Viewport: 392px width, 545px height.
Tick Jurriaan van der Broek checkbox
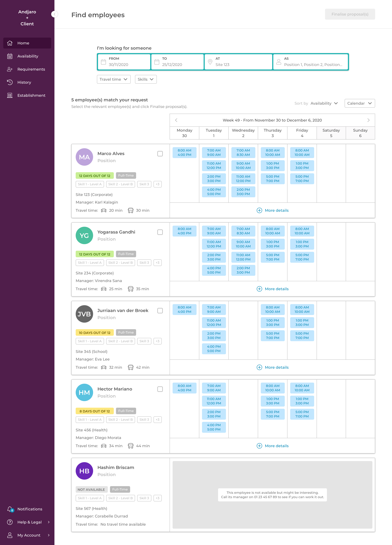(x=160, y=311)
